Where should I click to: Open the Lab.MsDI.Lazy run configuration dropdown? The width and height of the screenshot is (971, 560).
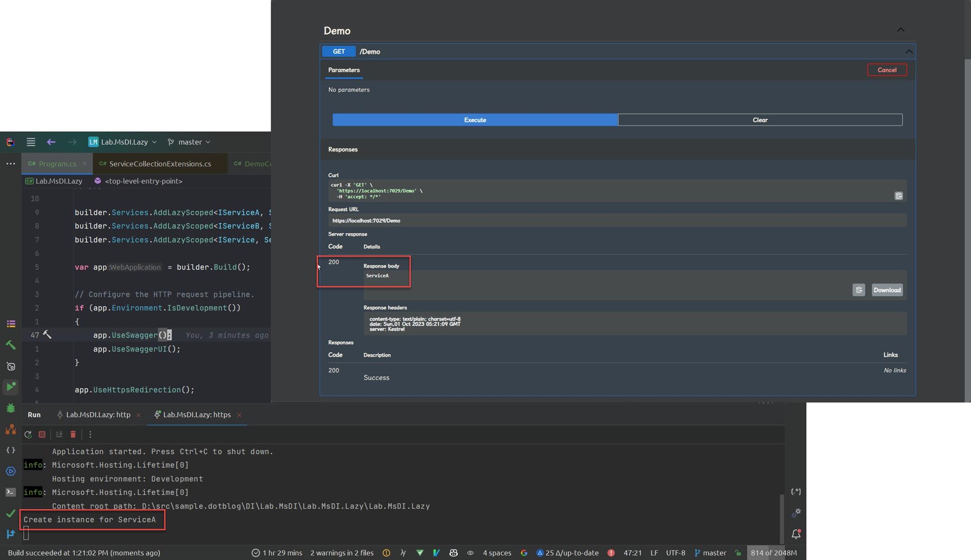(x=122, y=142)
